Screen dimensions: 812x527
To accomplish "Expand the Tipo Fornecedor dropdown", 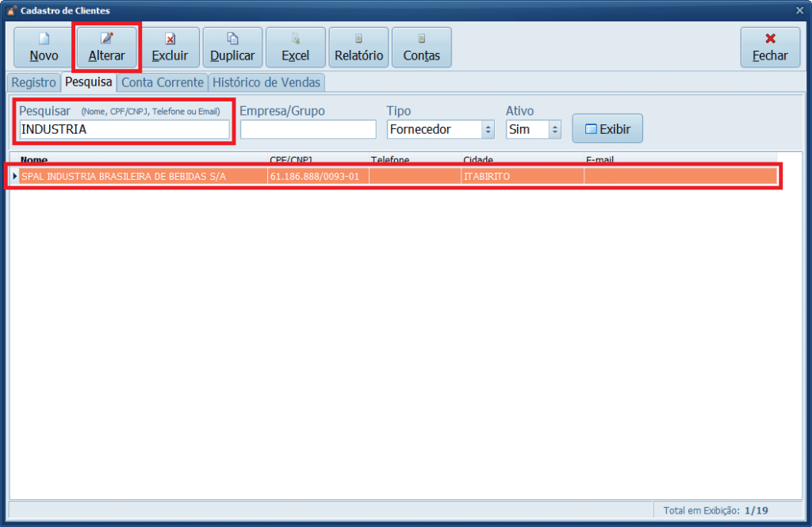I will click(x=488, y=129).
